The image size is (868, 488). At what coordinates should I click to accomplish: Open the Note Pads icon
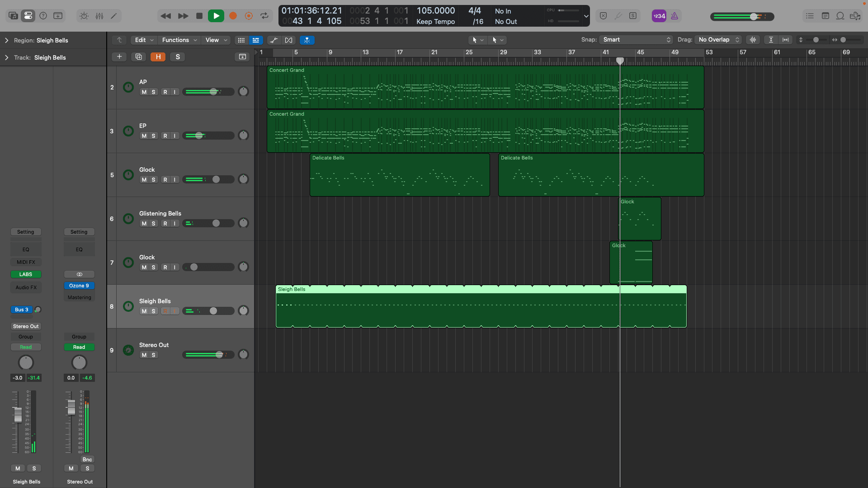[x=825, y=16]
